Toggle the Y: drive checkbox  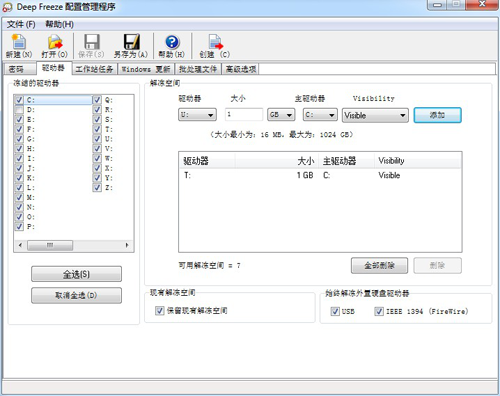point(97,178)
